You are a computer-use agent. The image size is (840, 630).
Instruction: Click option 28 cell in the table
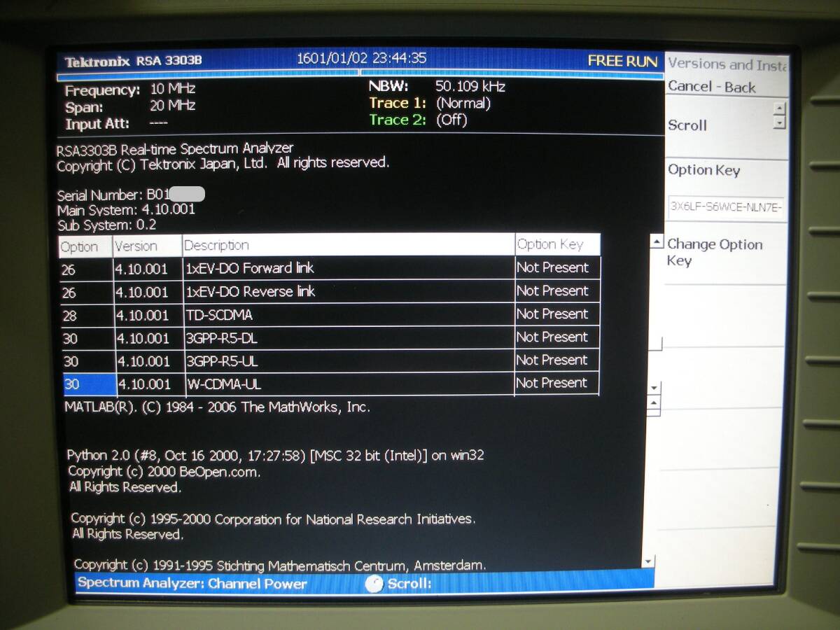point(87,315)
